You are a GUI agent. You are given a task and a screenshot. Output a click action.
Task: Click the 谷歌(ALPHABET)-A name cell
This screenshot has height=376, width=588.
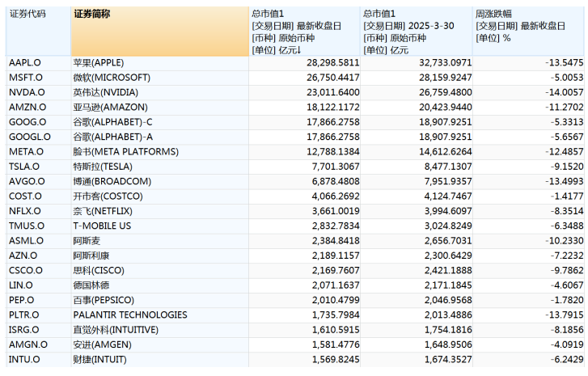tap(113, 137)
